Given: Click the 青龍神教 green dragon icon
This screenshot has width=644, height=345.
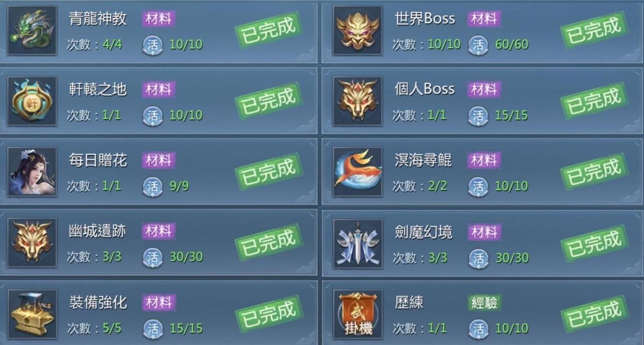Looking at the screenshot, I should pyautogui.click(x=32, y=30).
